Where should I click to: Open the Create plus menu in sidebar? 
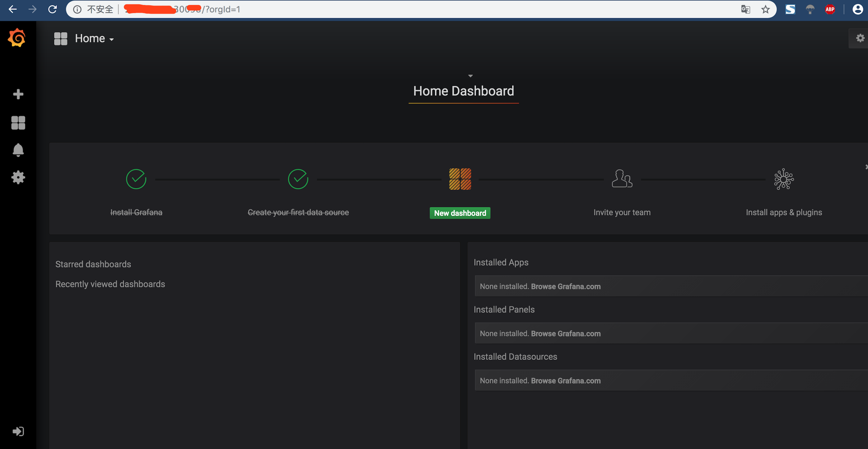18,94
